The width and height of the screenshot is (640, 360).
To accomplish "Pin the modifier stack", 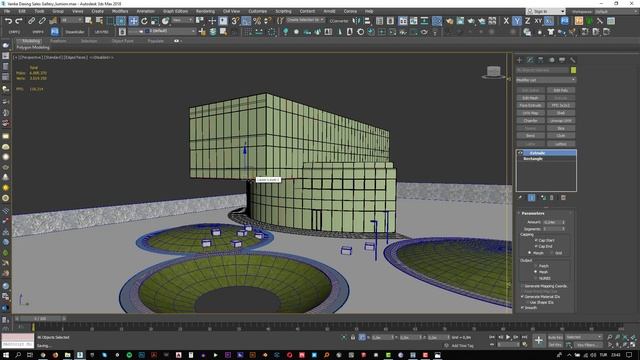I will (x=520, y=198).
